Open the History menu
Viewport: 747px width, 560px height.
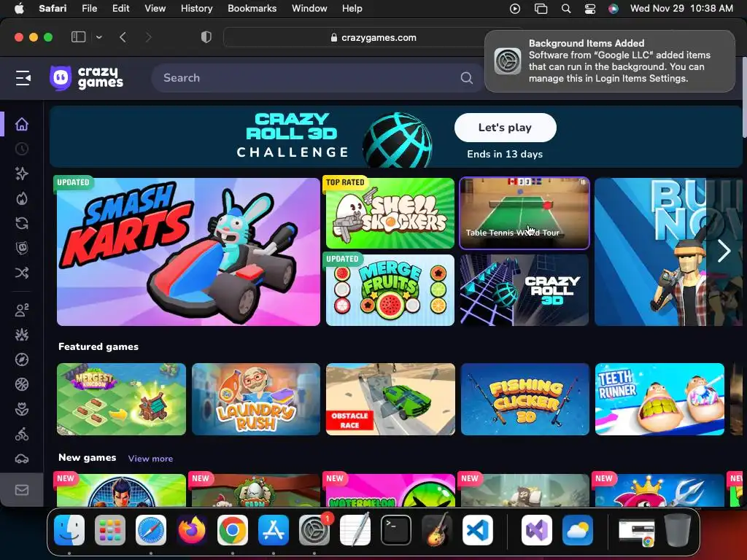point(196,9)
